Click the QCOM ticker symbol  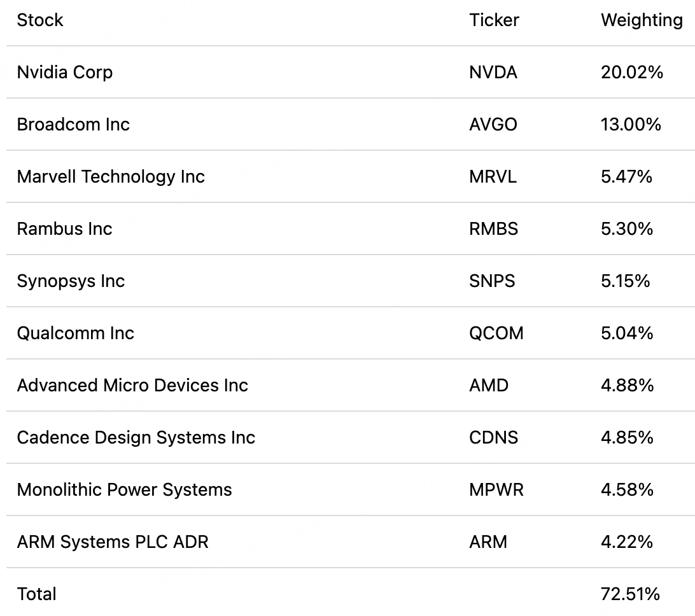pyautogui.click(x=496, y=333)
